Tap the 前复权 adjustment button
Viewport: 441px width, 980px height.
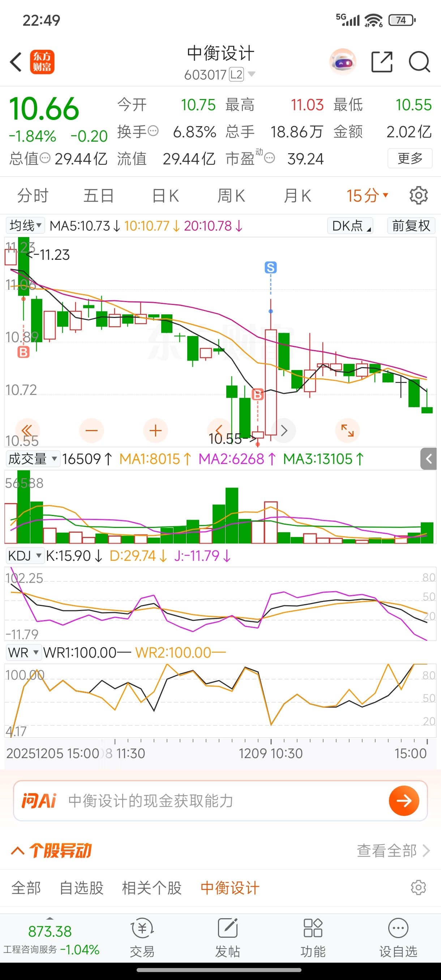[x=411, y=225]
